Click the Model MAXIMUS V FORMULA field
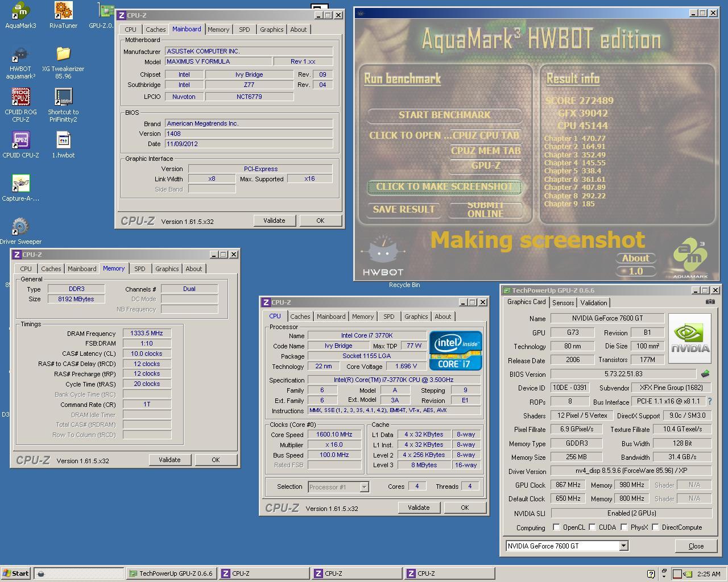Screen dimensions: 728x582 point(217,61)
